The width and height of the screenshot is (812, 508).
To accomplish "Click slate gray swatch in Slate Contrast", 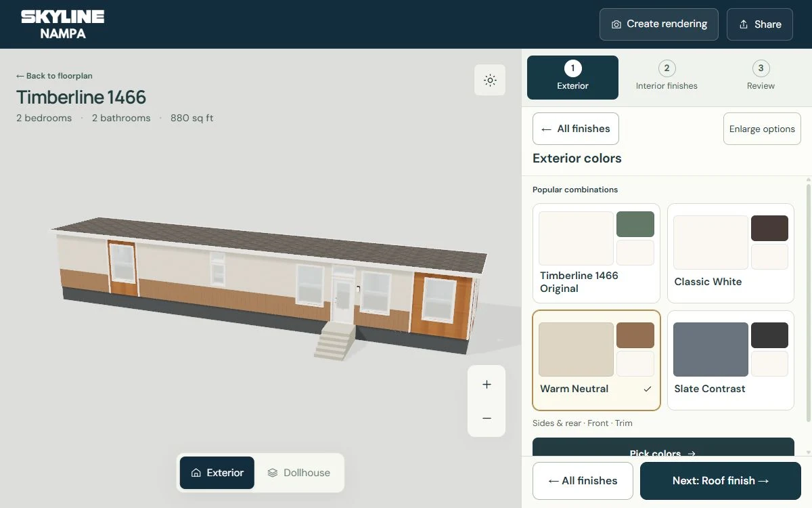I will 710,350.
